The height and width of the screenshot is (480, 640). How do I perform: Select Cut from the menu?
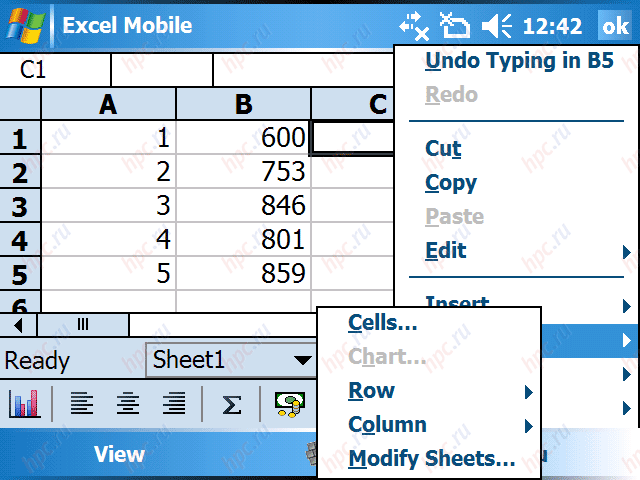coord(443,148)
